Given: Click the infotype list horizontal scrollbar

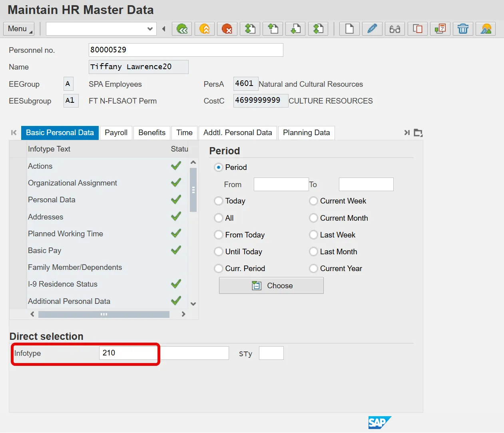Looking at the screenshot, I should click(104, 314).
